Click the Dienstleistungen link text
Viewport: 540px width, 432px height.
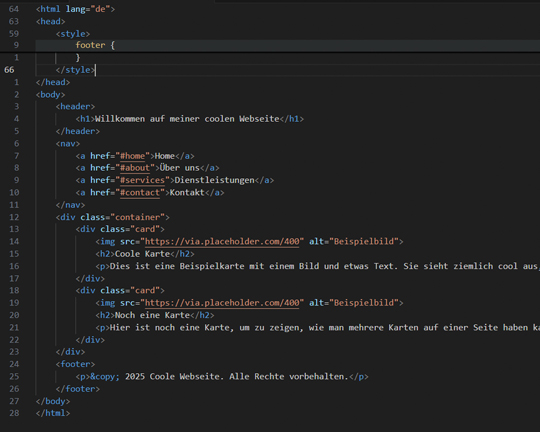(214, 181)
